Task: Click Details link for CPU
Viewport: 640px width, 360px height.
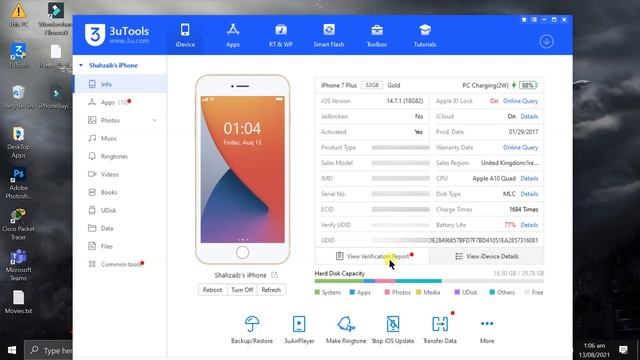Action: point(529,178)
